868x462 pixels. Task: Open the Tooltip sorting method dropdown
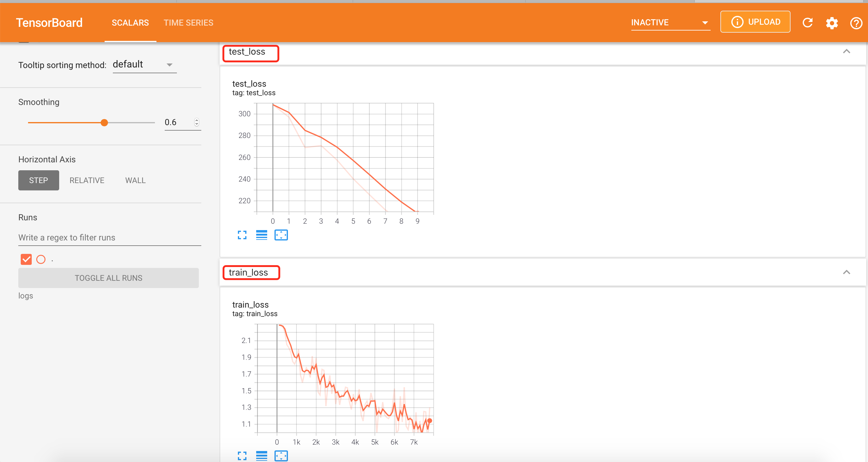tap(145, 64)
